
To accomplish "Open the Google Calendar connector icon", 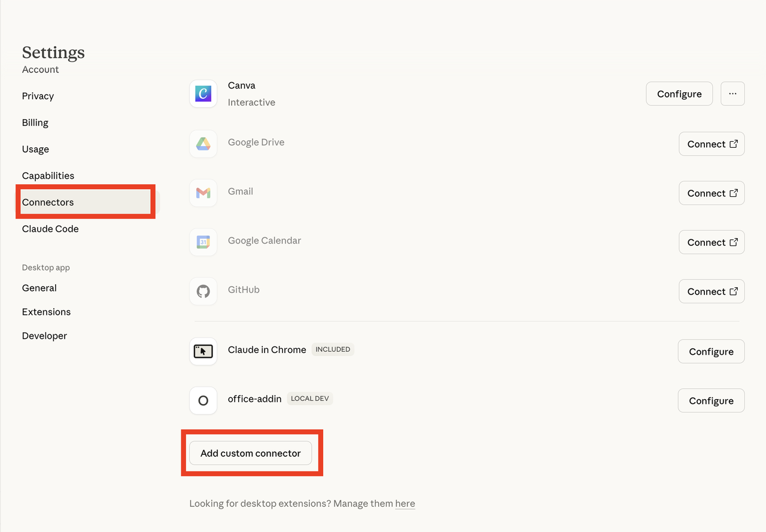I will pos(203,242).
